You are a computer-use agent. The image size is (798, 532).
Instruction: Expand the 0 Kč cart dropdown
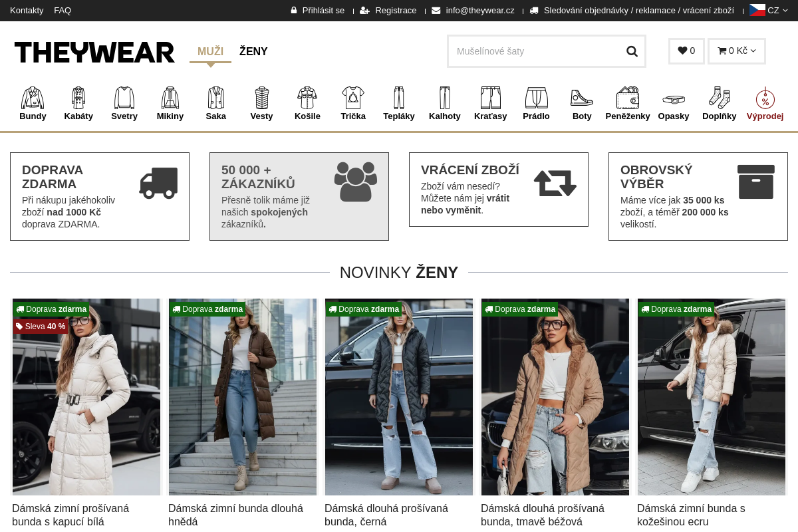coord(737,51)
